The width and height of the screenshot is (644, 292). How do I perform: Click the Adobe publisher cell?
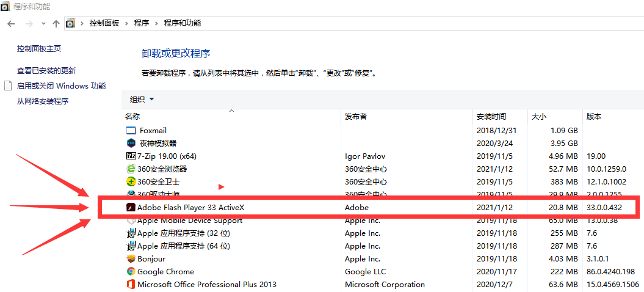tap(356, 208)
